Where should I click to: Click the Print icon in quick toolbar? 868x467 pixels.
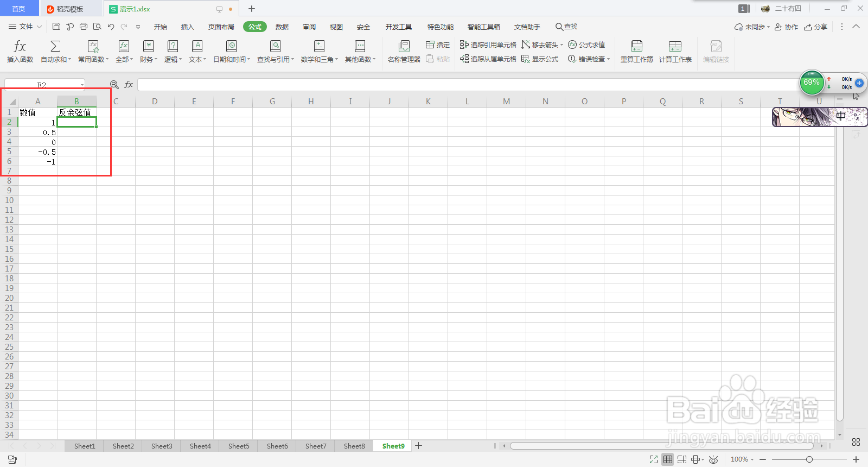84,27
